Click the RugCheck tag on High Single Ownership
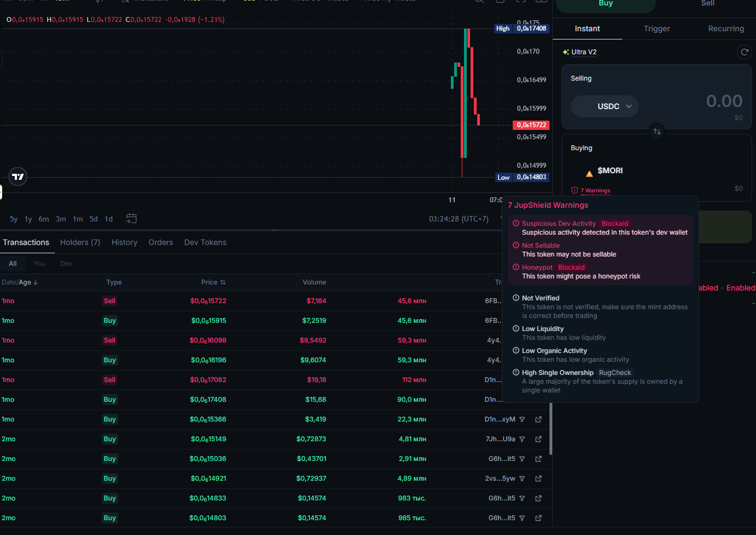The image size is (756, 535). point(615,373)
